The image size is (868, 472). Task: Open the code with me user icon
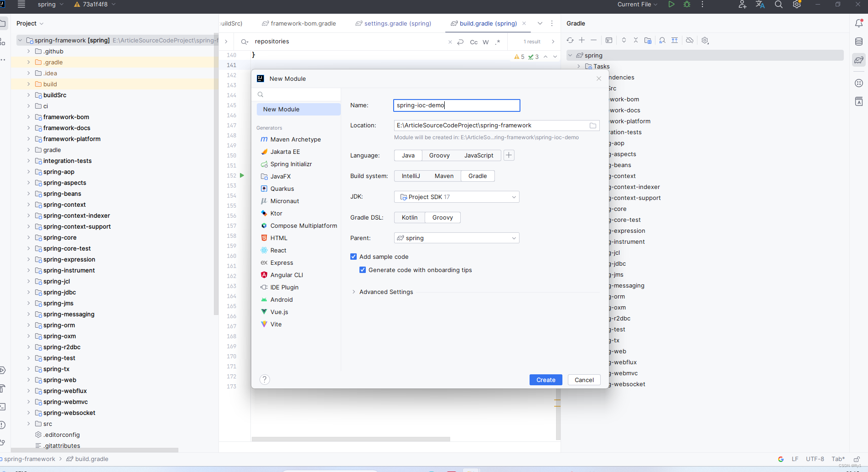(743, 5)
